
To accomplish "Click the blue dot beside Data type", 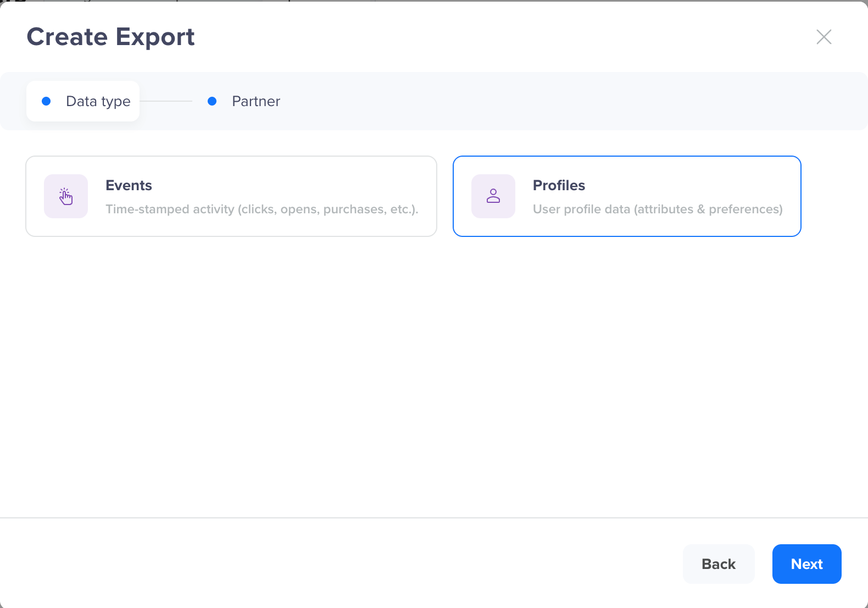I will 46,101.
